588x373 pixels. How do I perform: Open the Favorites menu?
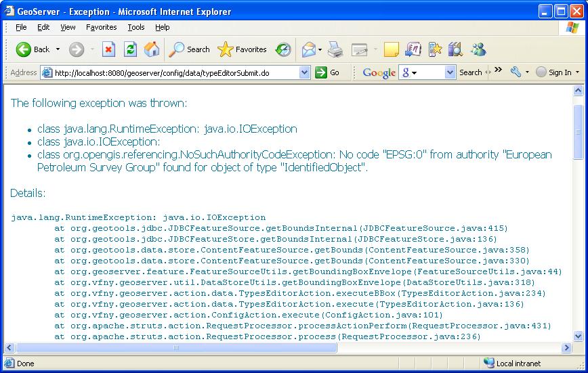pyautogui.click(x=101, y=27)
